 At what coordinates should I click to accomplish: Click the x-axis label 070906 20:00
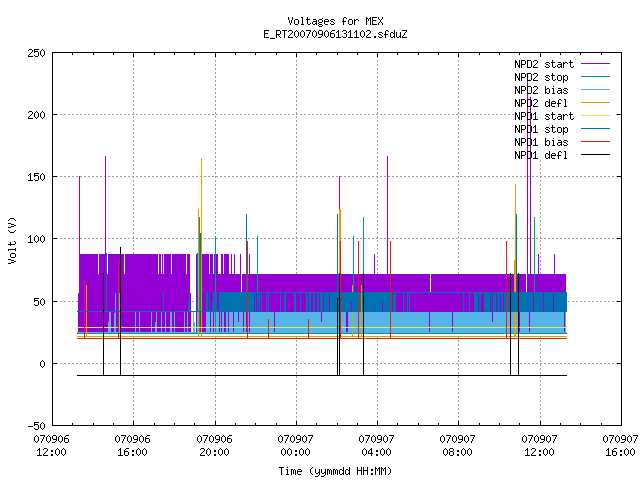click(214, 446)
